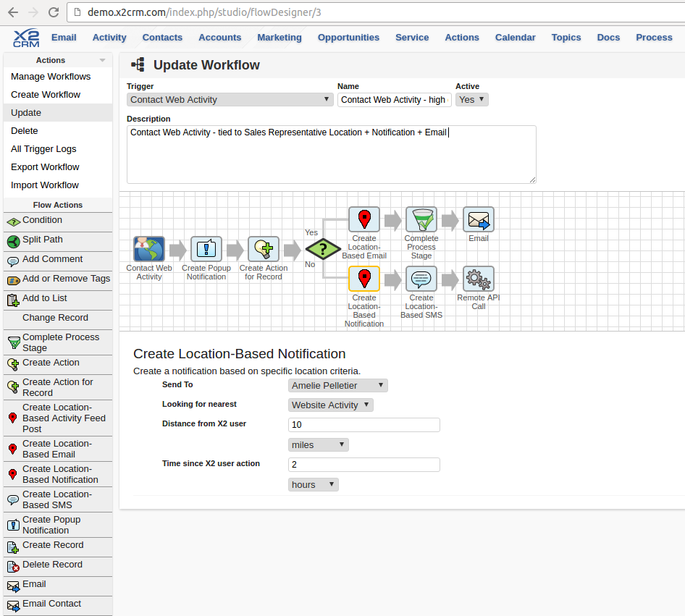The width and height of the screenshot is (685, 616).
Task: Open the Trigger dropdown
Action: coord(230,100)
